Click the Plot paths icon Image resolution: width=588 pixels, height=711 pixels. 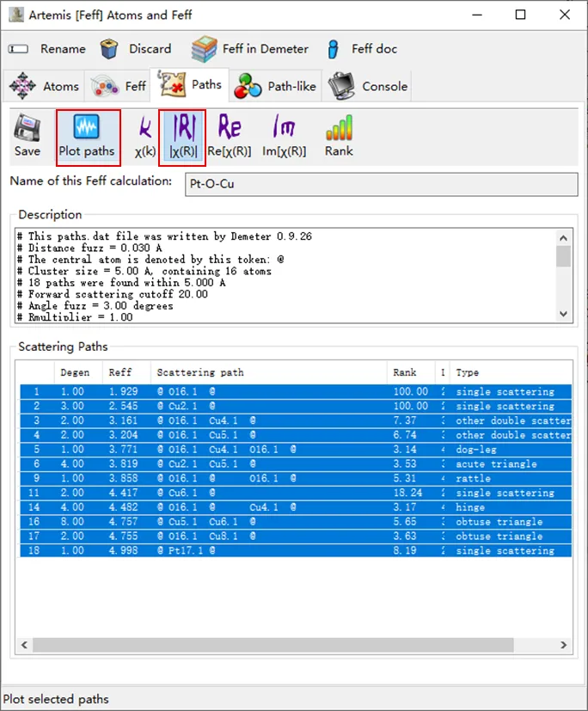coord(87,127)
